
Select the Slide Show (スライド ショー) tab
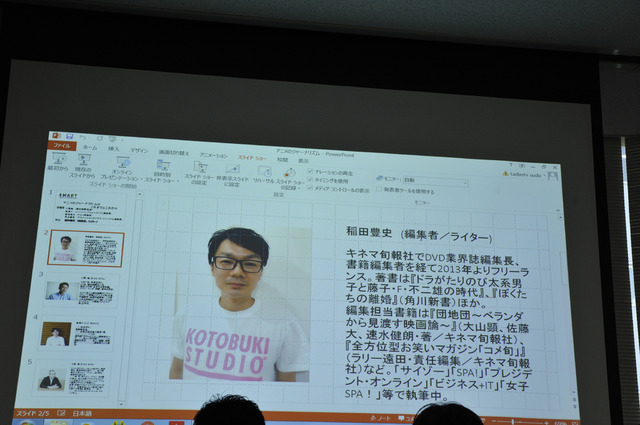252,158
